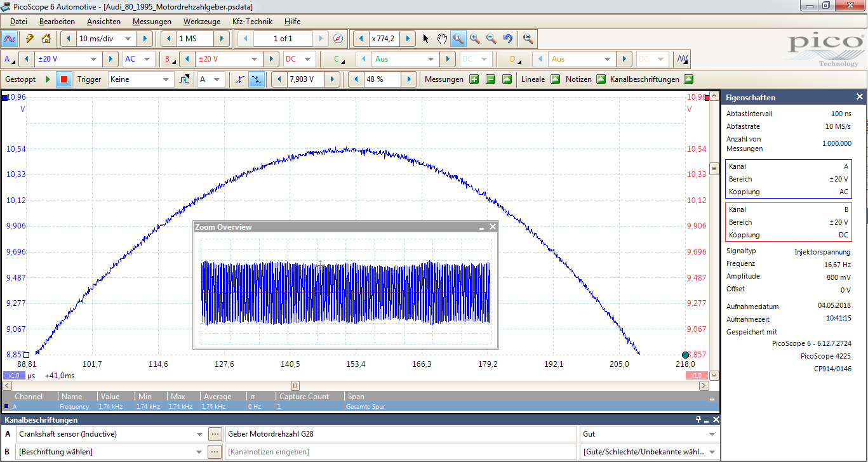The height and width of the screenshot is (462, 868).
Task: Open the Kfz-Technik menu
Action: (251, 22)
